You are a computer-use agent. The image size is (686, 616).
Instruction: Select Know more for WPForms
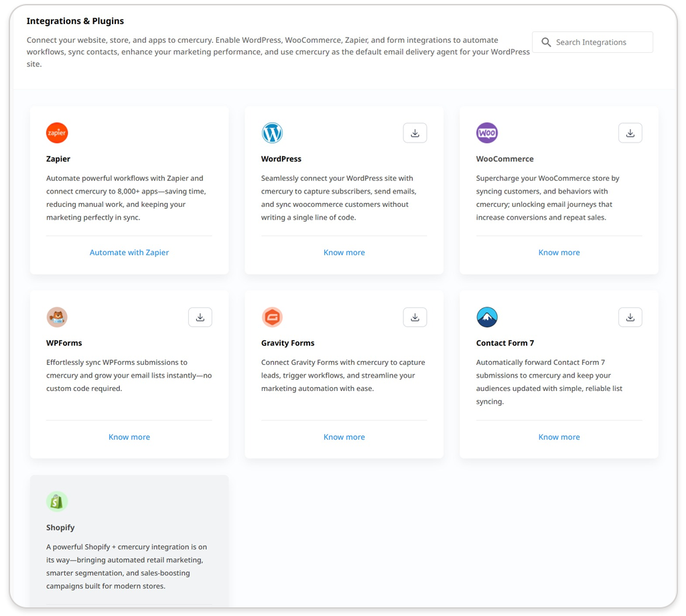[x=129, y=437]
